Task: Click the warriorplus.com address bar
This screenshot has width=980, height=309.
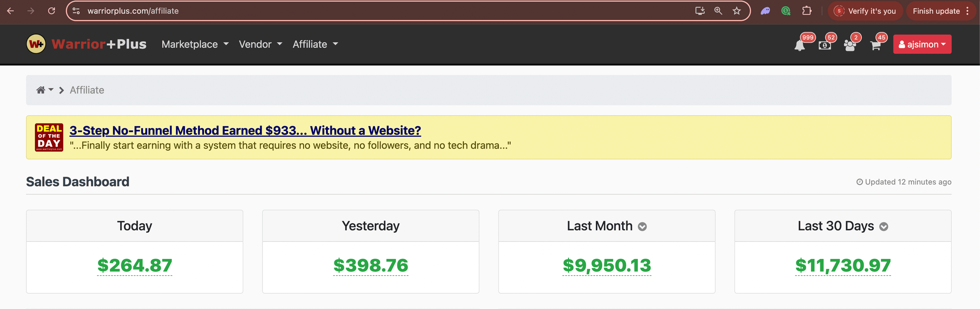Action: point(342,11)
